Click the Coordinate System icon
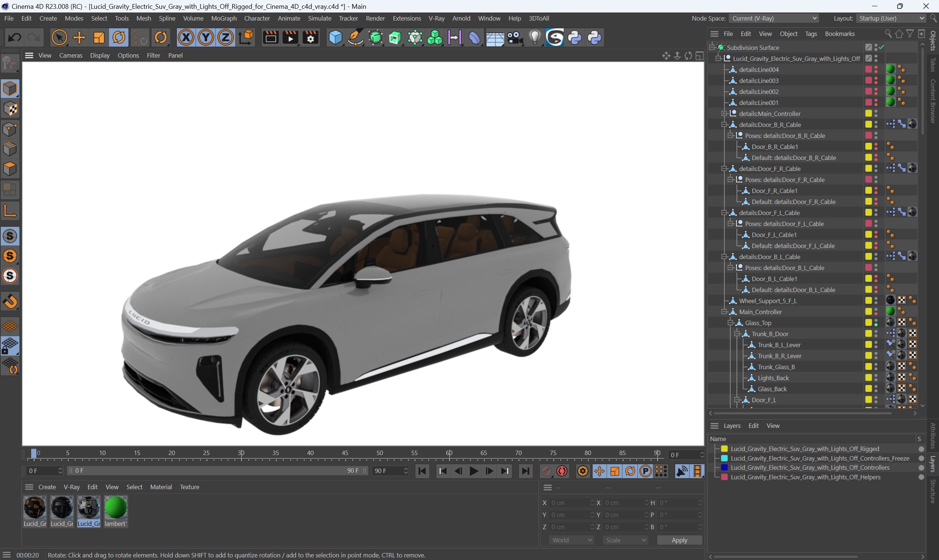 click(246, 37)
